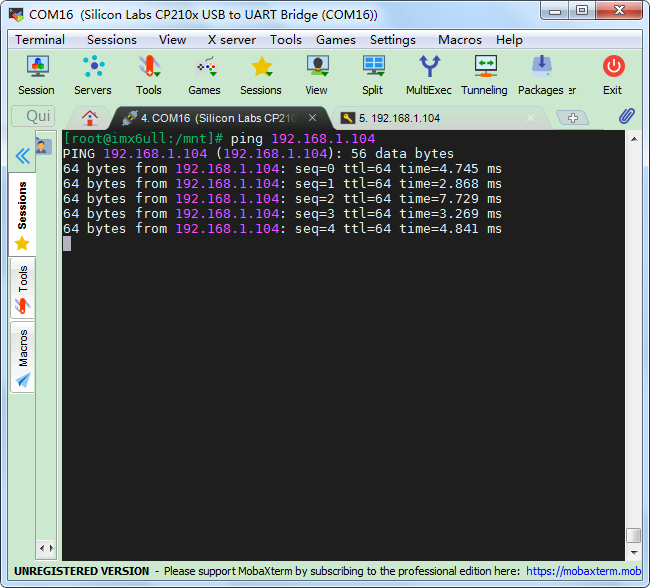The height and width of the screenshot is (588, 650).
Task: Open the Sessions menu
Action: click(112, 40)
